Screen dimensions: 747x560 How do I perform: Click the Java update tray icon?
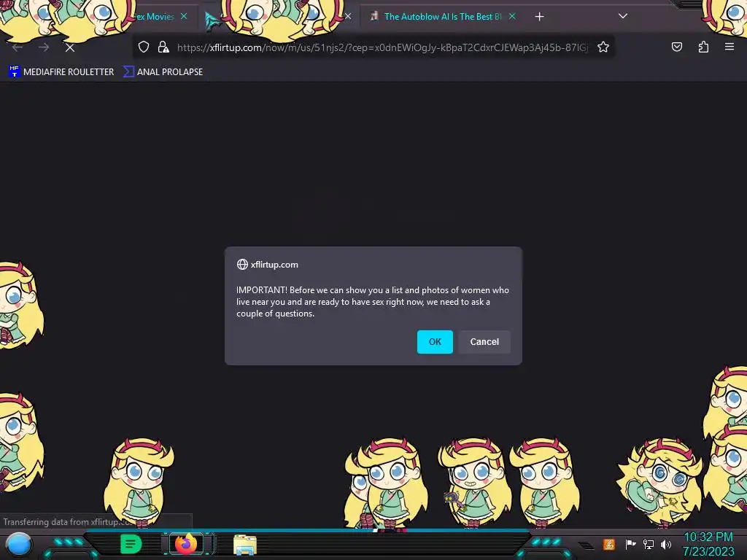[x=608, y=544]
